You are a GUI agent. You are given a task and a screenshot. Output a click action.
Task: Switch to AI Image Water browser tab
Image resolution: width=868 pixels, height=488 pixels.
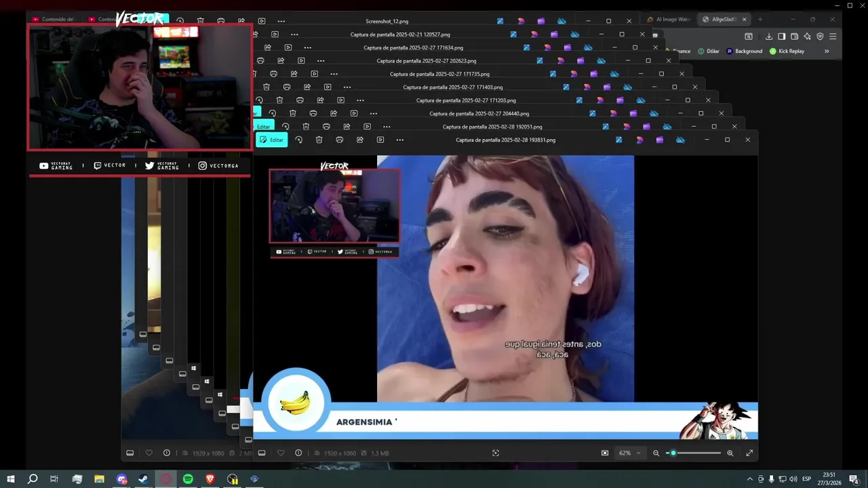(670, 20)
